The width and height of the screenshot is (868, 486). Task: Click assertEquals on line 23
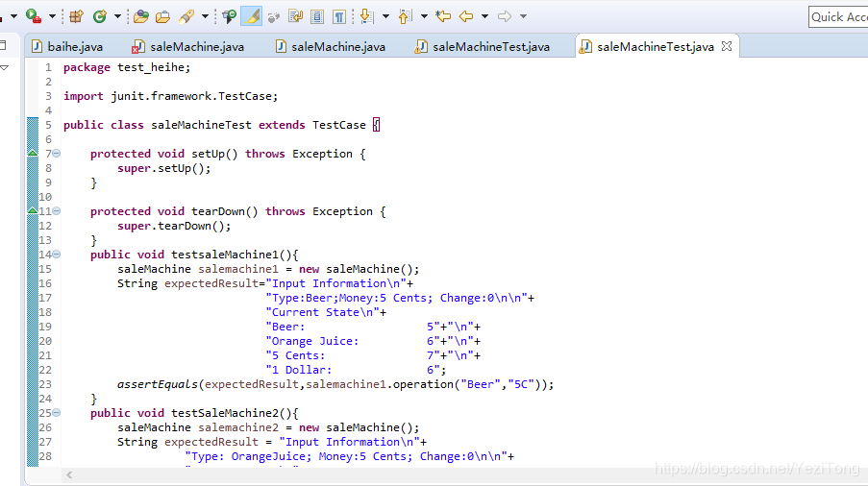click(158, 384)
